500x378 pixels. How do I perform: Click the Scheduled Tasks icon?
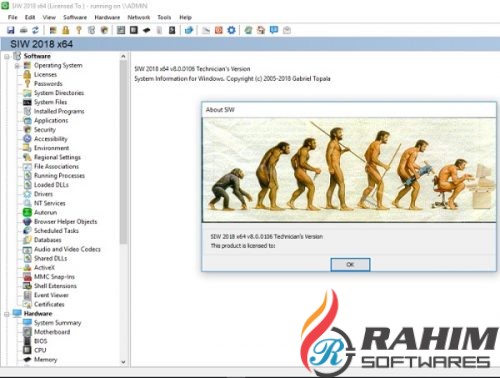point(27,231)
